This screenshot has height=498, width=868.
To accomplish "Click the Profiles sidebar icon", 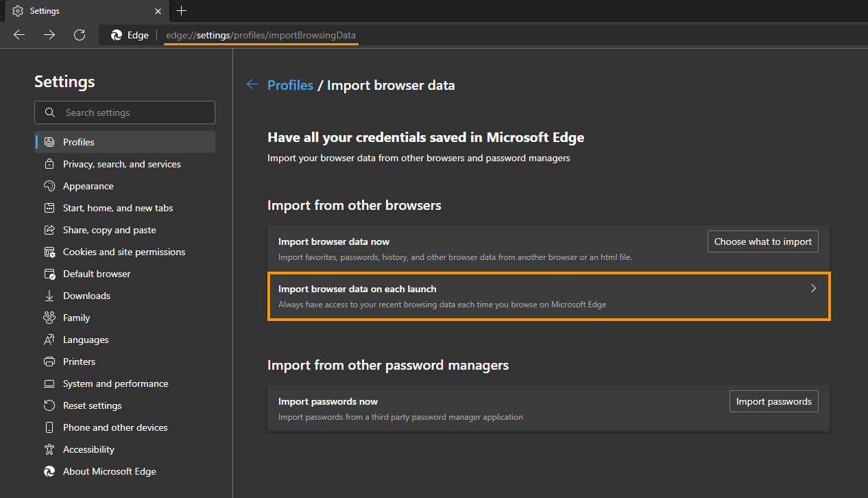I will (x=49, y=142).
